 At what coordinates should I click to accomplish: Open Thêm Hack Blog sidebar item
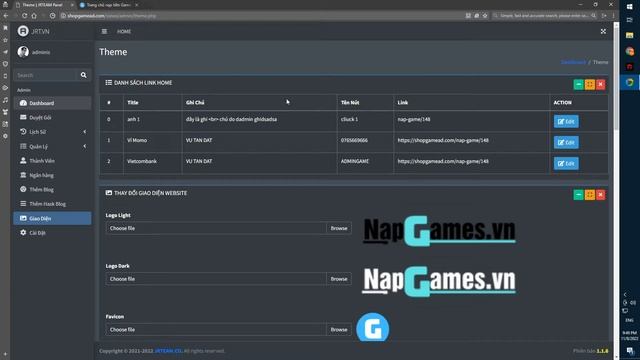[52, 204]
